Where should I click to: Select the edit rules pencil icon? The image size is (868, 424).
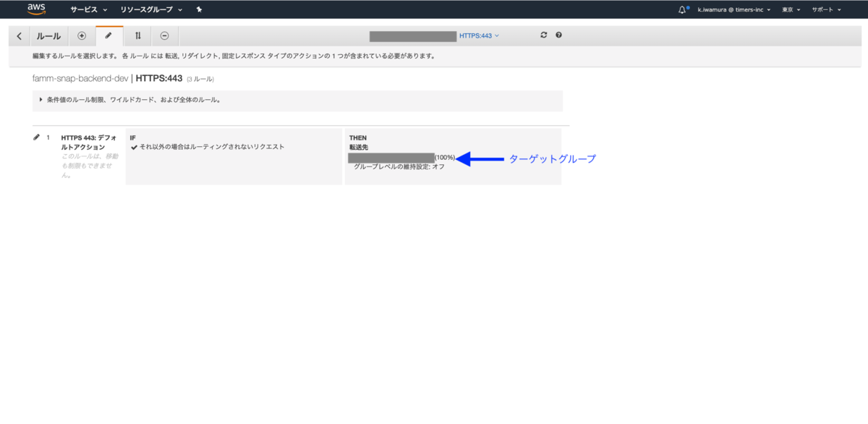pyautogui.click(x=109, y=35)
